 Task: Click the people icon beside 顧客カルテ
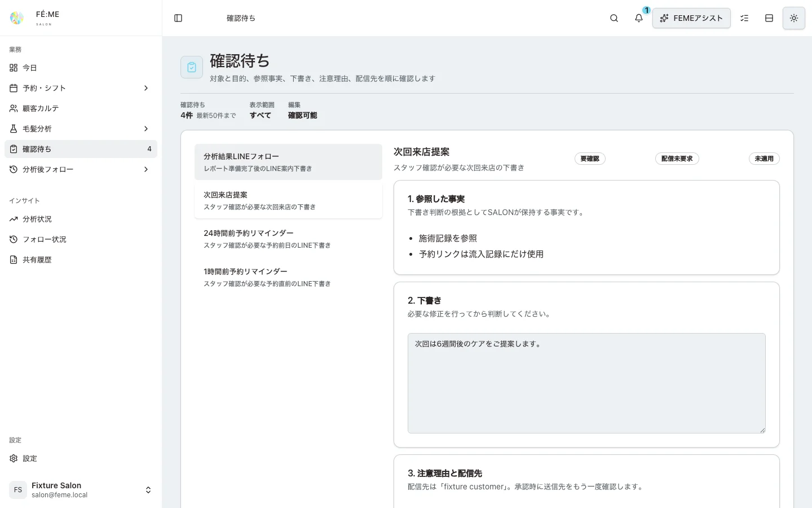(14, 108)
